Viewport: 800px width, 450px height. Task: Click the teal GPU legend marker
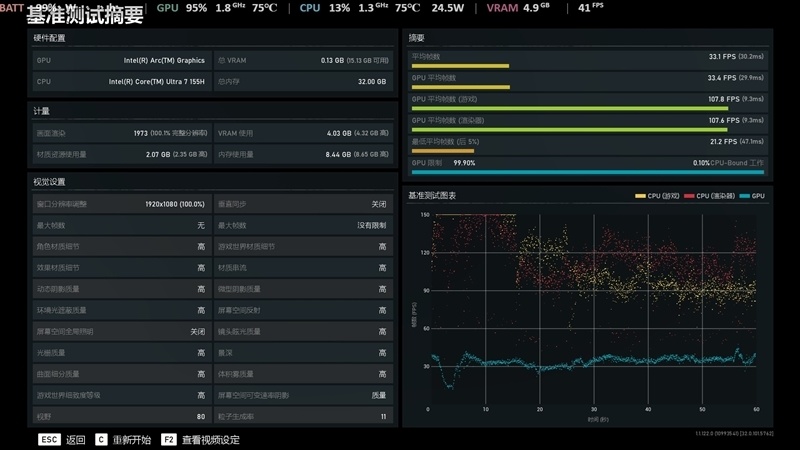[x=745, y=196]
